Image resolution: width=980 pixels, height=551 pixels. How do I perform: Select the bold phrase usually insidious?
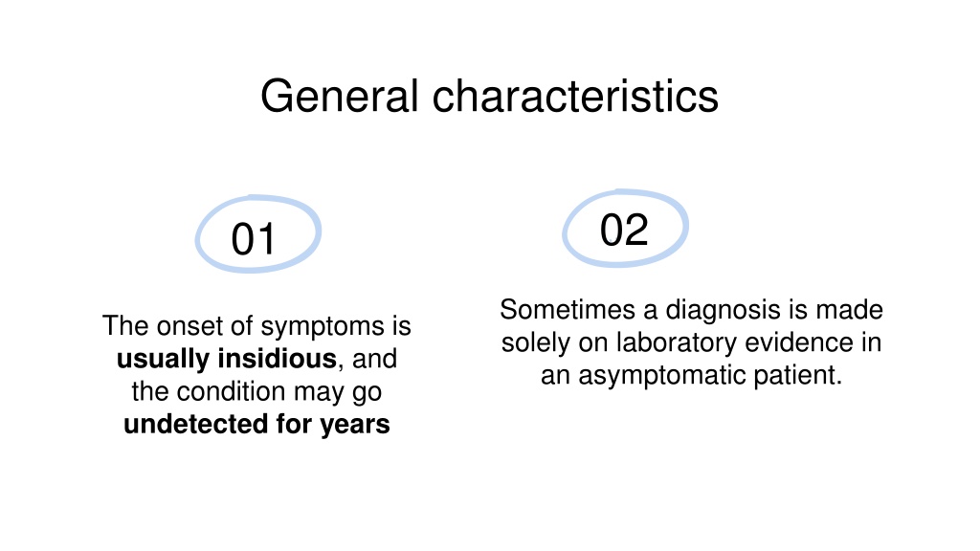[x=227, y=359]
